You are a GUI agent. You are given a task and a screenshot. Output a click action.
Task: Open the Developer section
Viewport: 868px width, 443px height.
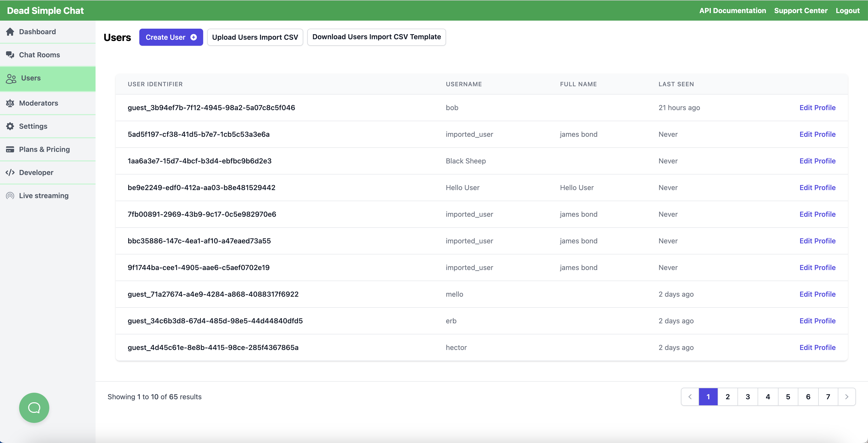[x=48, y=172]
